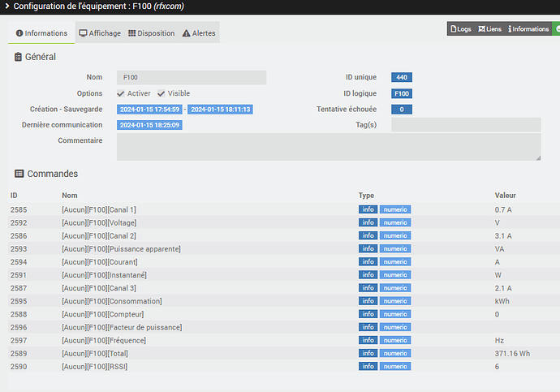The height and width of the screenshot is (392, 560).
Task: Click the Commentaire text area
Action: (x=329, y=147)
